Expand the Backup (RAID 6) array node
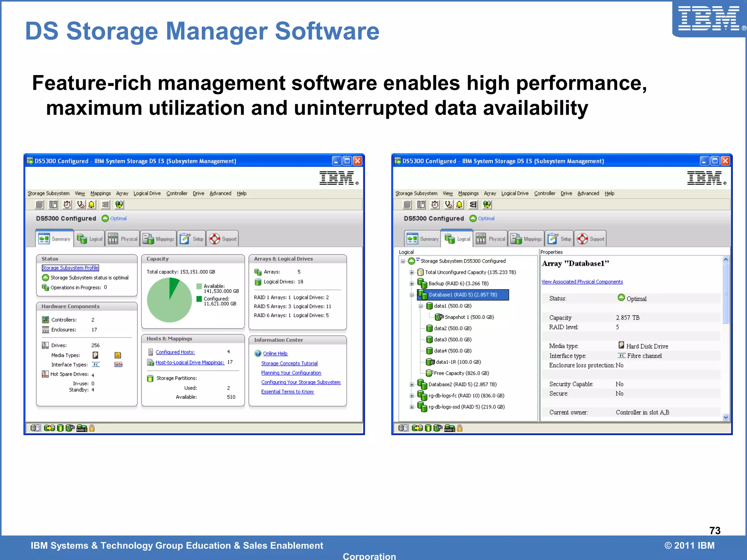 point(411,284)
